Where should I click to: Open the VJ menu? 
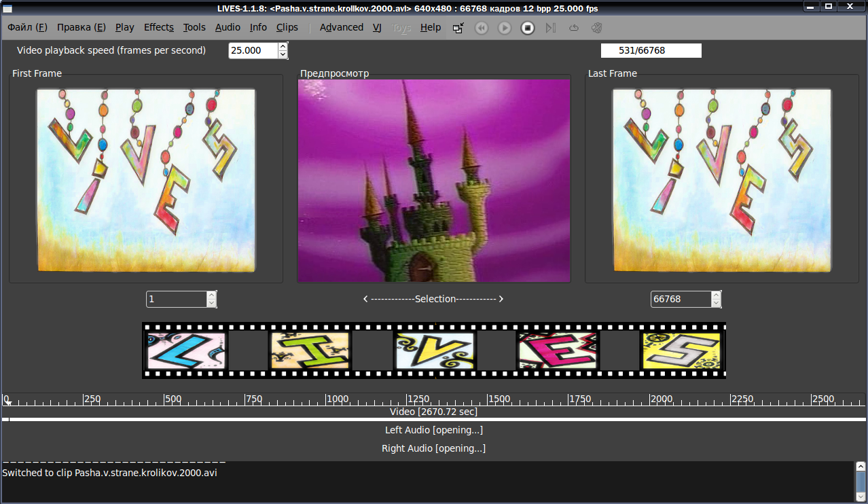[377, 27]
